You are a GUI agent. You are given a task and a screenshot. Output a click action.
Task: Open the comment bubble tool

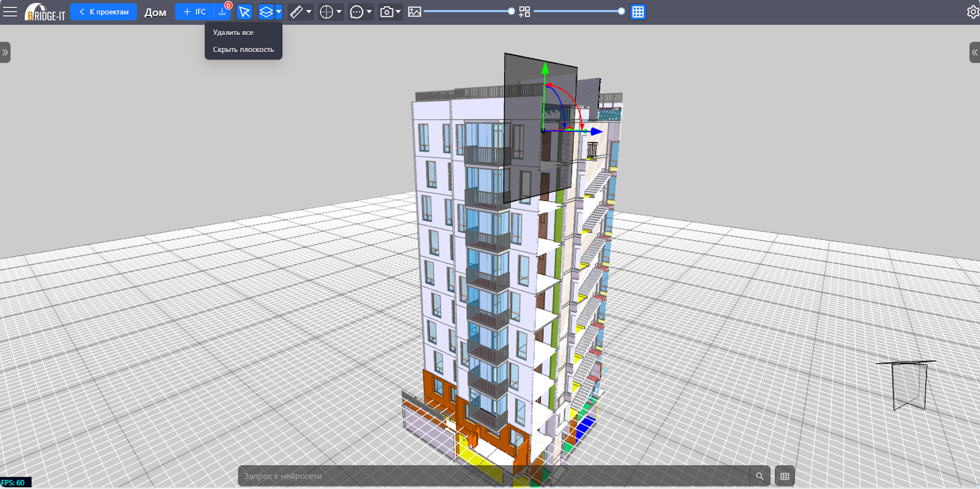tap(356, 12)
